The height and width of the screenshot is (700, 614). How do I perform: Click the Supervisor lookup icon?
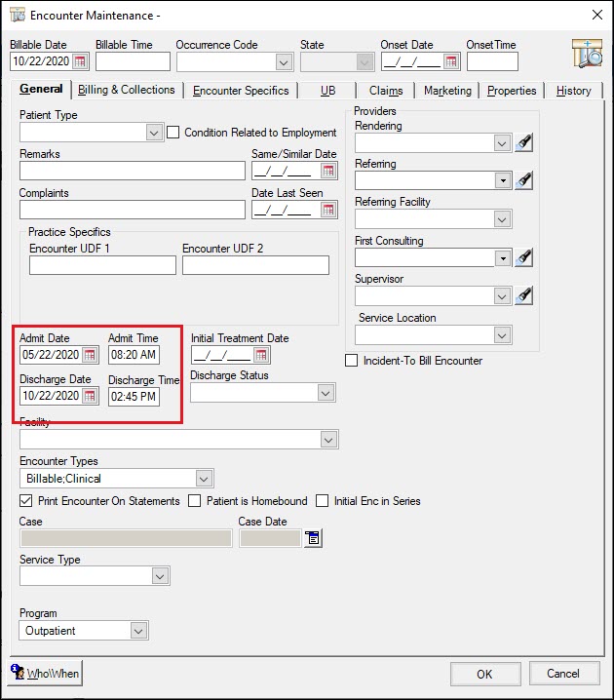pyautogui.click(x=524, y=296)
